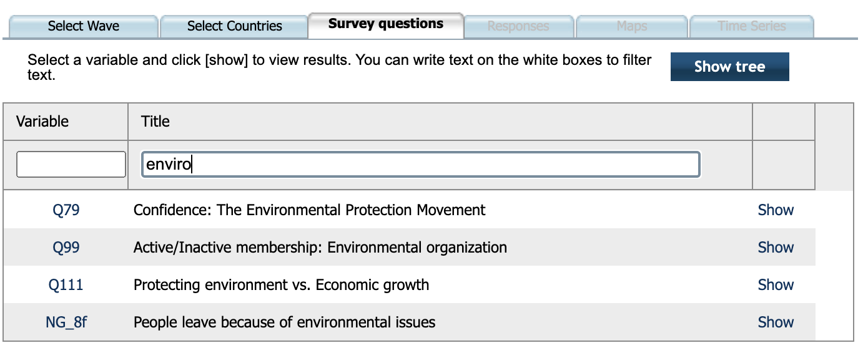
Task: Click the Q79 variable code
Action: point(66,210)
